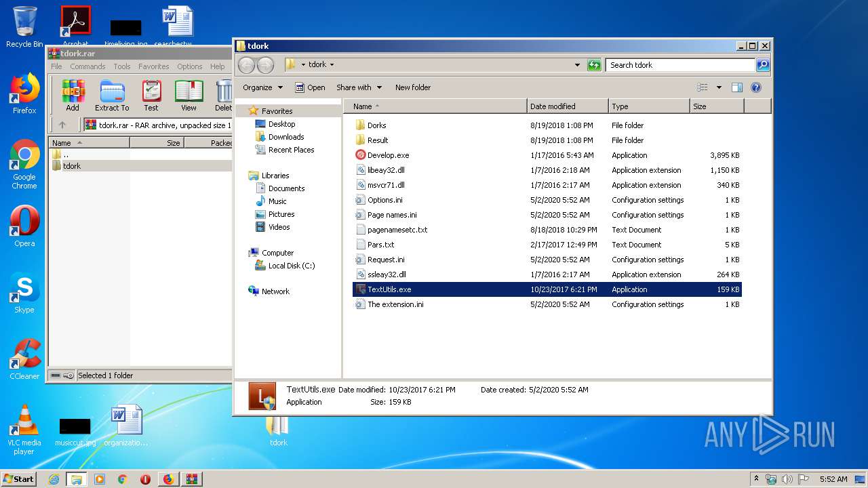
Task: Toggle the preview pane button
Action: [x=737, y=87]
